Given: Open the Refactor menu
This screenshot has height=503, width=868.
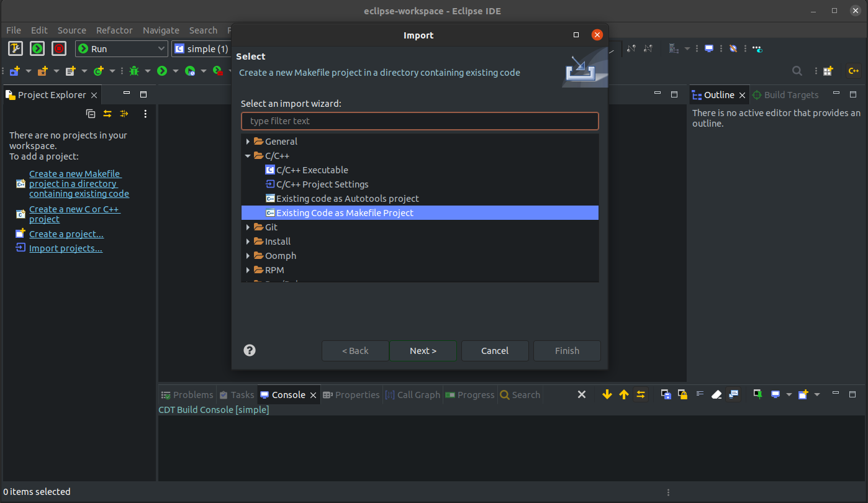Looking at the screenshot, I should coord(114,30).
